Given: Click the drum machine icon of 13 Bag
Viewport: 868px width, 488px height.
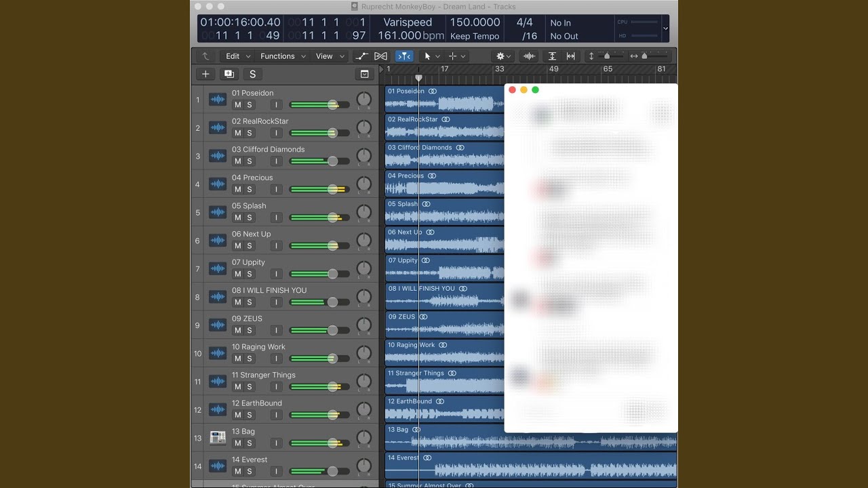Looking at the screenshot, I should pos(218,438).
